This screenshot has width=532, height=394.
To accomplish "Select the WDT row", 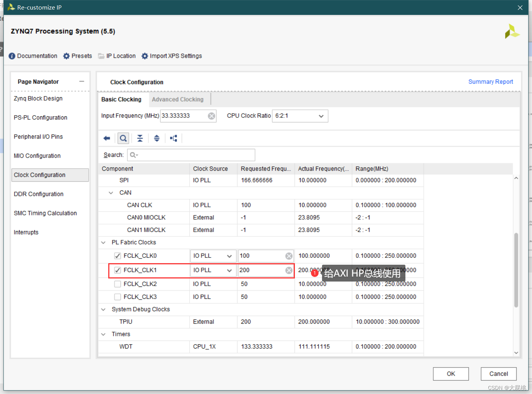I will [261, 347].
